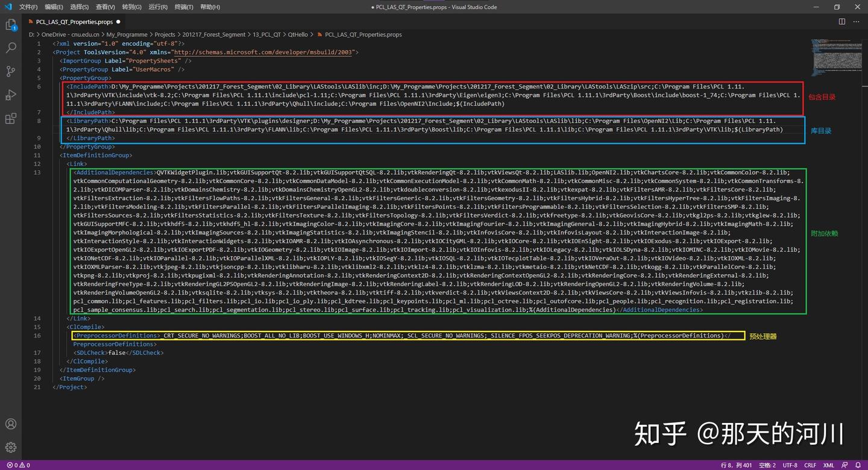Click the errors and warnings indicator
The height and width of the screenshot is (470, 868).
pos(16,465)
